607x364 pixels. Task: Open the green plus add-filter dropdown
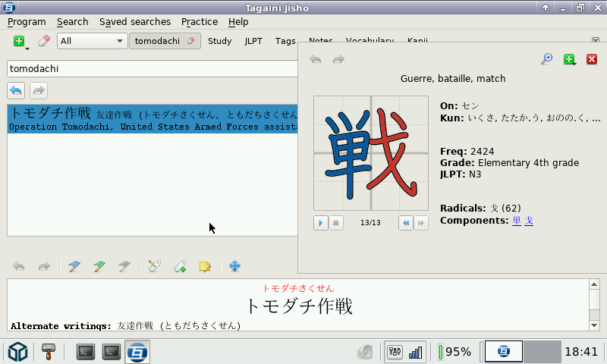click(x=20, y=41)
